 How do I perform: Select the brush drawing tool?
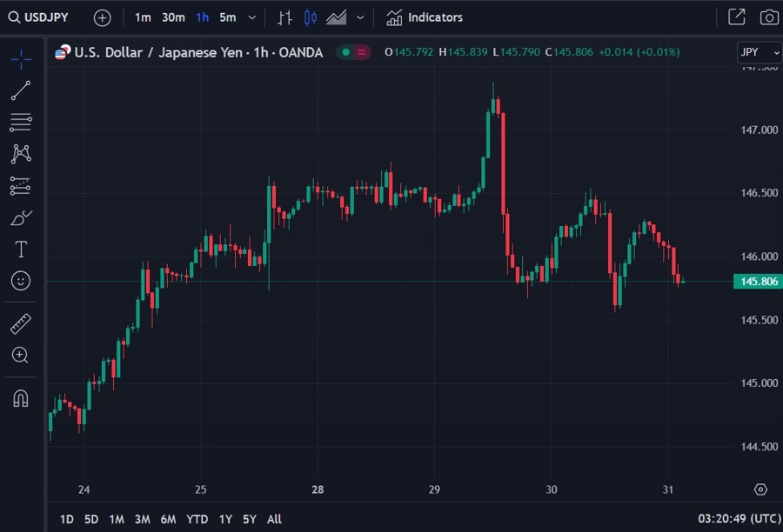[21, 217]
